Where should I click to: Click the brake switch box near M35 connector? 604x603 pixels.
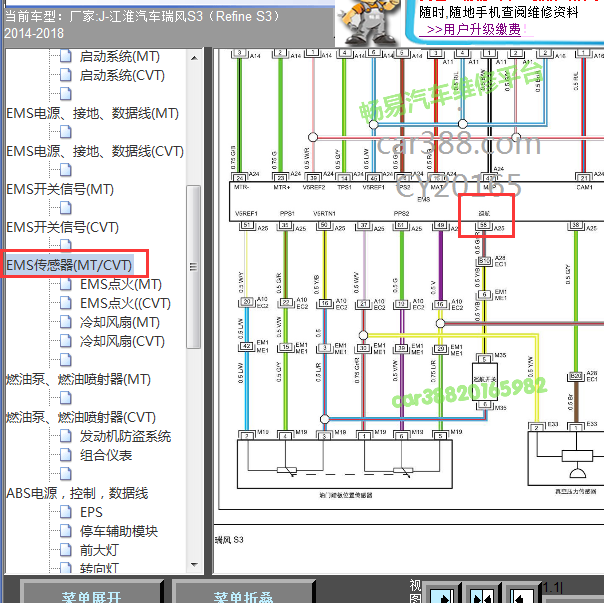click(x=485, y=380)
